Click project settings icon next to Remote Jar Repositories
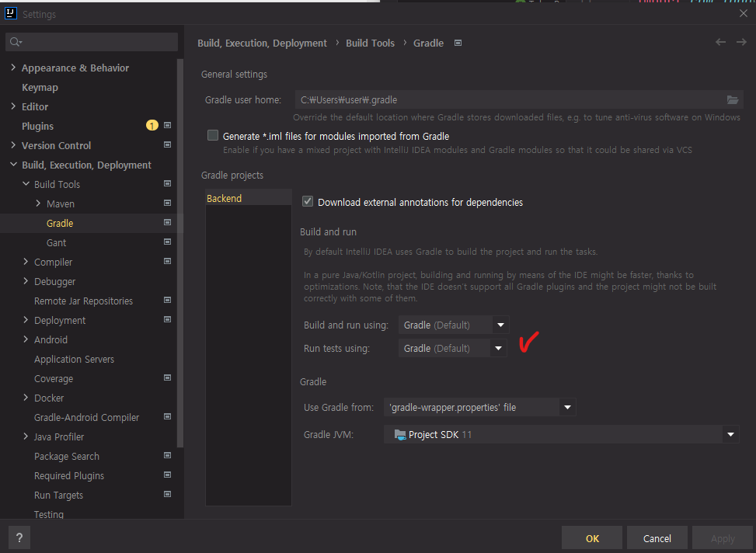The image size is (756, 553). [x=167, y=300]
